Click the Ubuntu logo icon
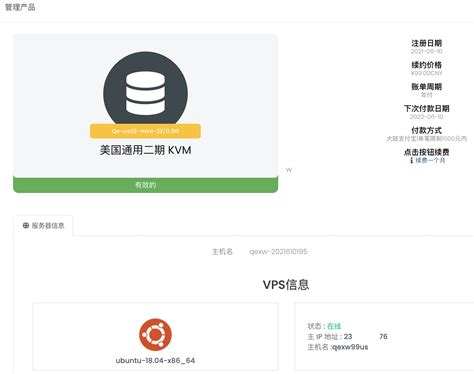Viewport: 474px width, 374px height. tap(155, 335)
